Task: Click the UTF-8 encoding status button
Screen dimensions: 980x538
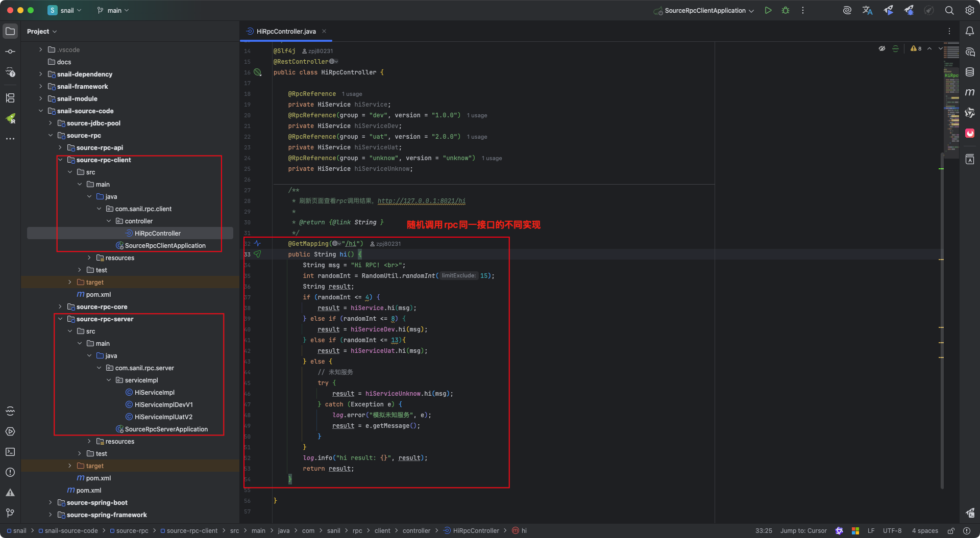Action: [x=892, y=531]
